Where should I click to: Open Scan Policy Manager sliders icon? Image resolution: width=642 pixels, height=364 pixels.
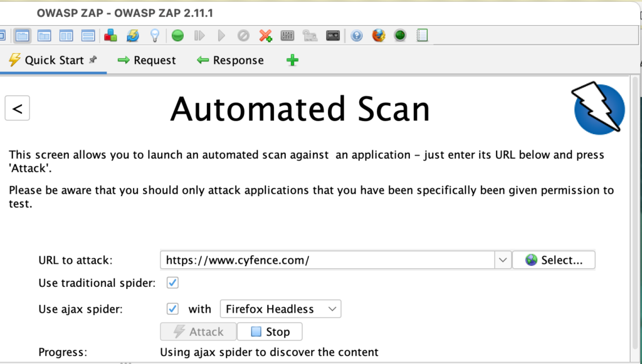[287, 36]
